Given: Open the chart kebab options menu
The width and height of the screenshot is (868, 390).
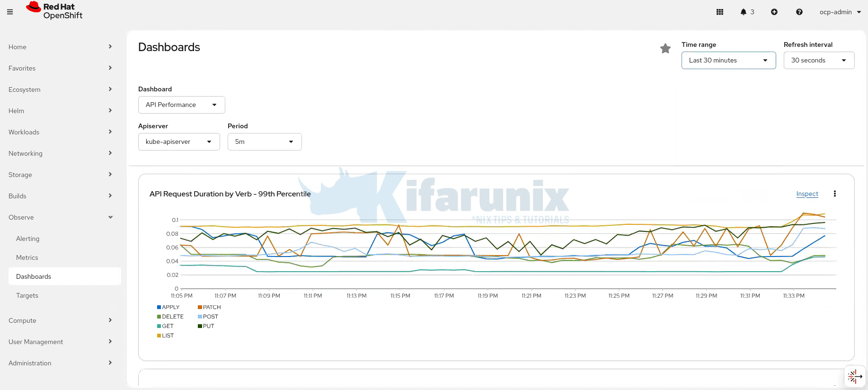Looking at the screenshot, I should tap(835, 194).
